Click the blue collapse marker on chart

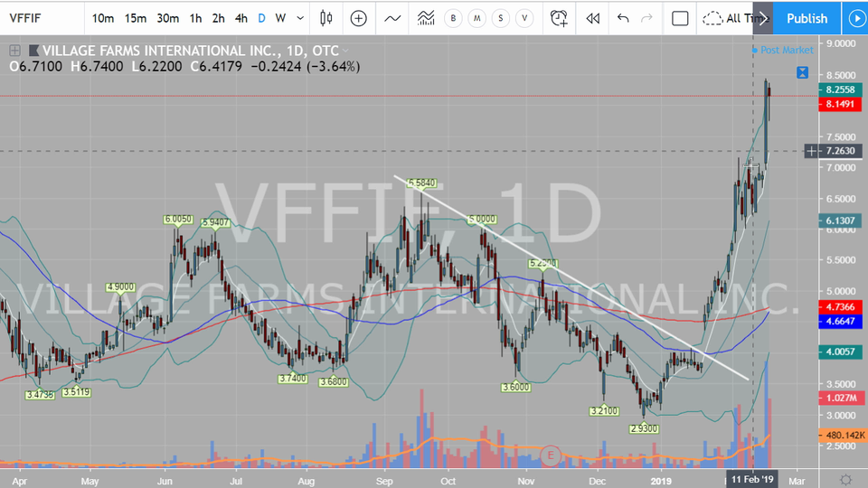(x=802, y=72)
